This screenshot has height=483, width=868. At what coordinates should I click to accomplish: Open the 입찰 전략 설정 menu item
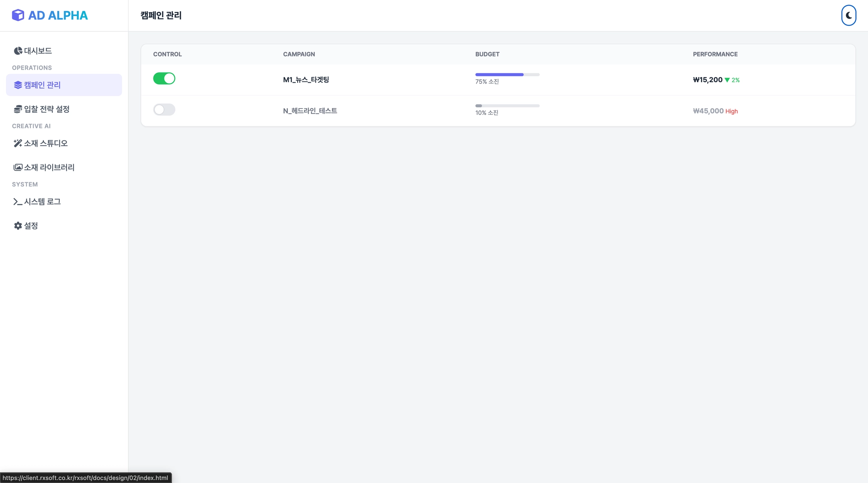click(47, 109)
